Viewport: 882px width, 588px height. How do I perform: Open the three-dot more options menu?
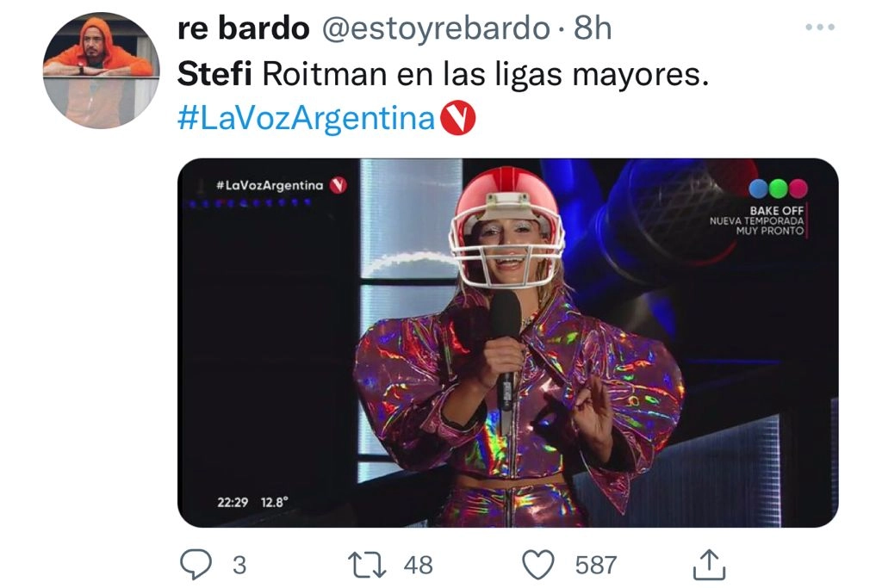pos(820,27)
